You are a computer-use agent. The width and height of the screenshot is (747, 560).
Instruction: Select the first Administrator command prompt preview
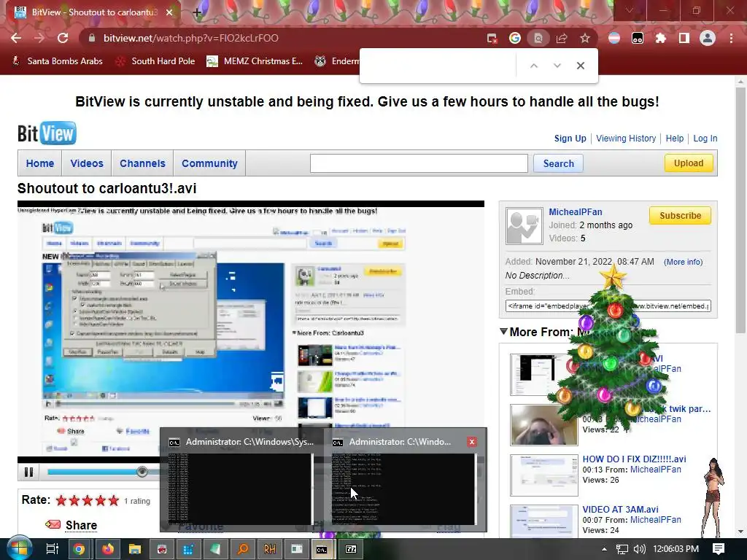pos(241,480)
